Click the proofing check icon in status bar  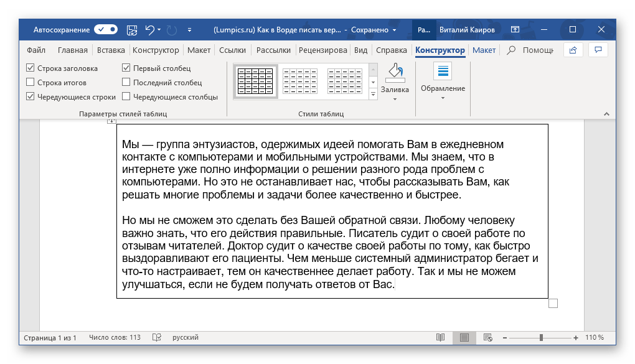[157, 337]
